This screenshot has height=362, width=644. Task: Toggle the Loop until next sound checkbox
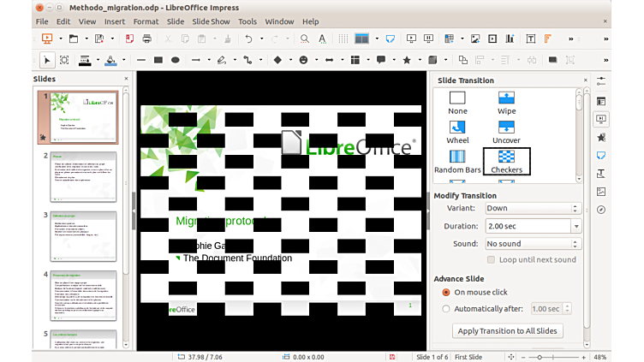[x=492, y=259]
